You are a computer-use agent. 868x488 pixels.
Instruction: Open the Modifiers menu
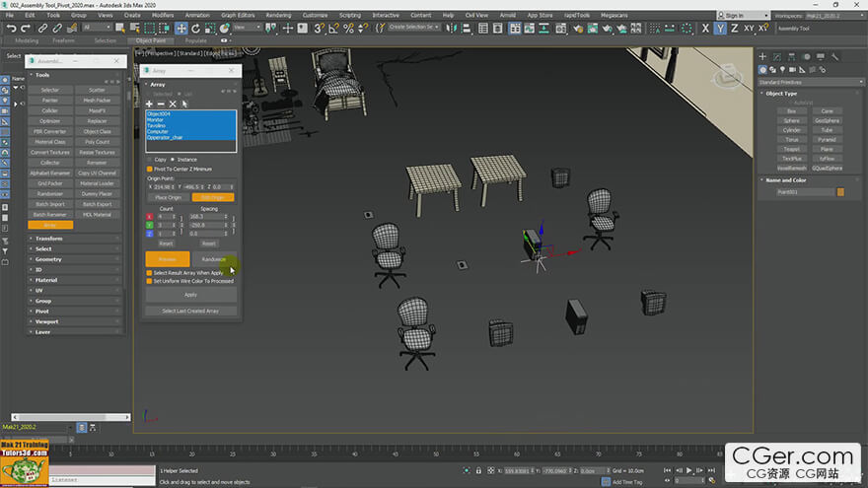[163, 15]
